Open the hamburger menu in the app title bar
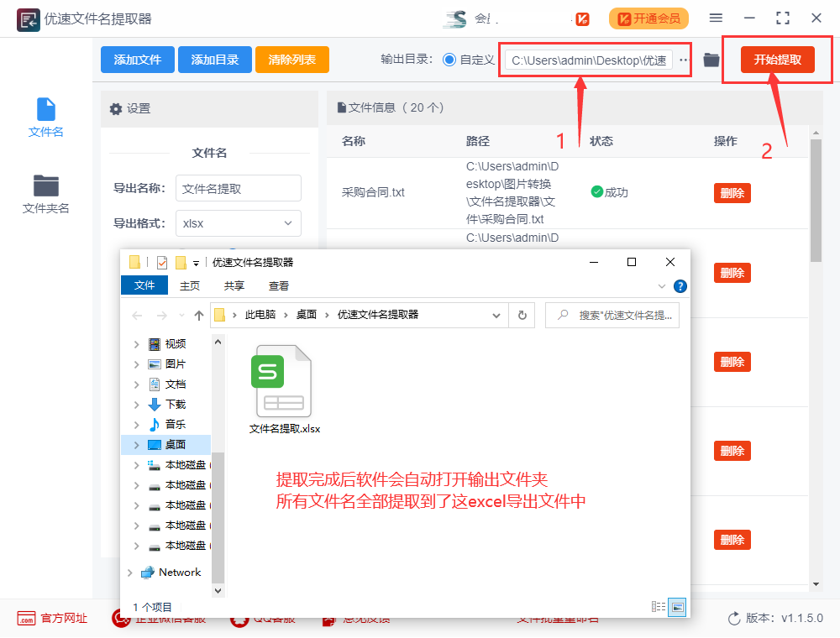This screenshot has height=638, width=840. coord(716,18)
